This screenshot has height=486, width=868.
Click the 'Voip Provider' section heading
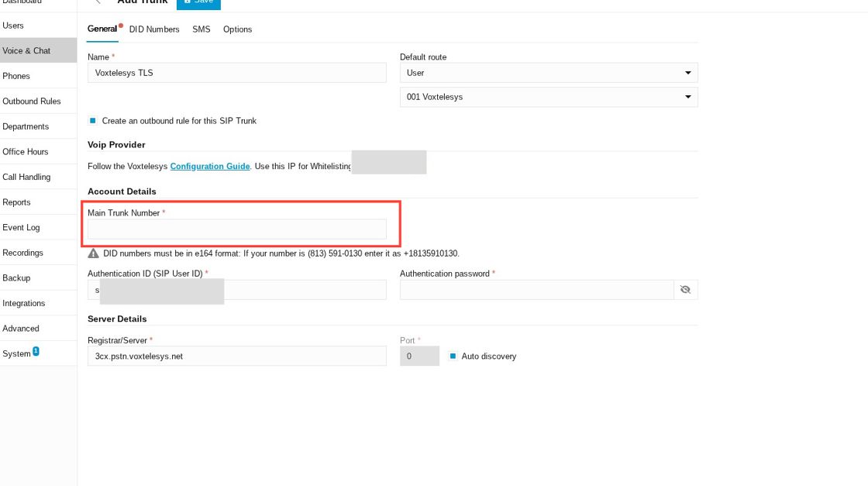[x=116, y=144]
